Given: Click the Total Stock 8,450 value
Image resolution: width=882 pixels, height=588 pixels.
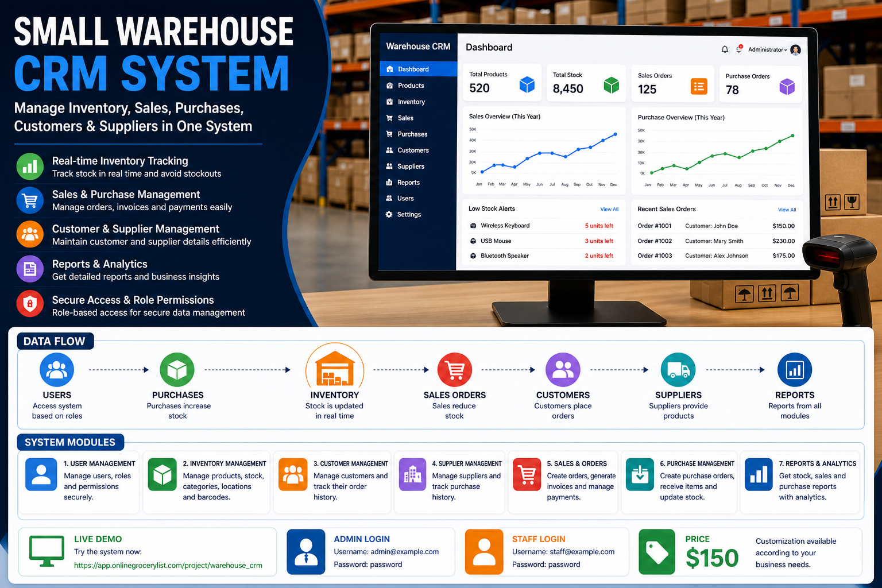Looking at the screenshot, I should coord(568,89).
